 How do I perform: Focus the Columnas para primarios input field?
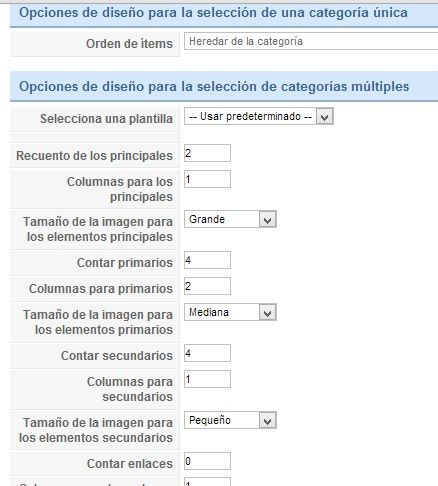(207, 286)
